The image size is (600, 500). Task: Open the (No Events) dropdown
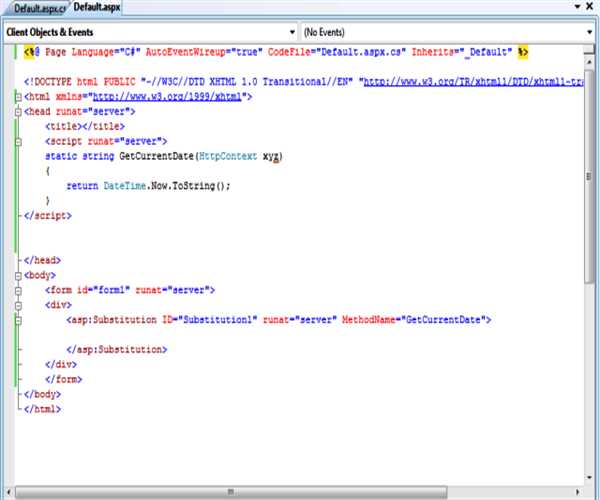coord(440,32)
